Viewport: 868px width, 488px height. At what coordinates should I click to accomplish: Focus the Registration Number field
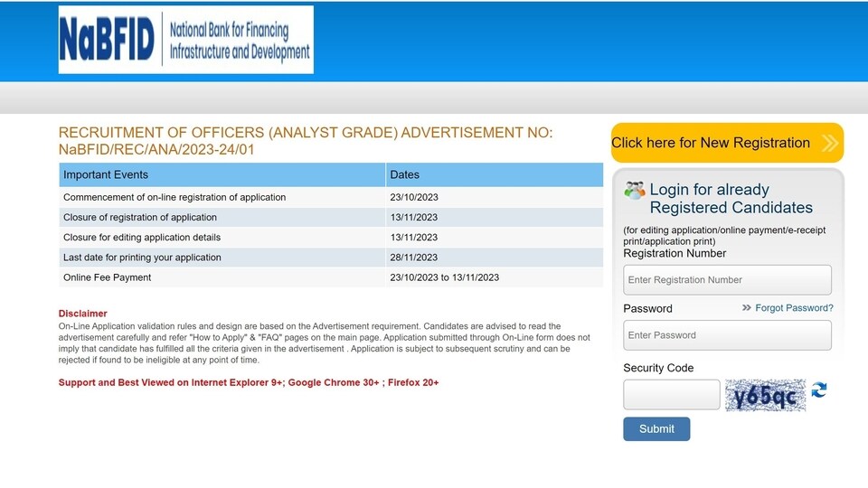[x=727, y=280]
